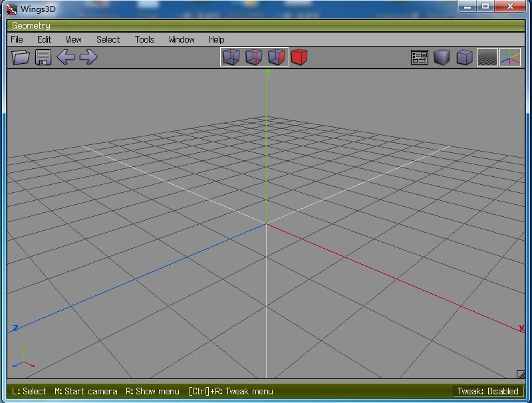Click the Open file folder icon

(21, 57)
